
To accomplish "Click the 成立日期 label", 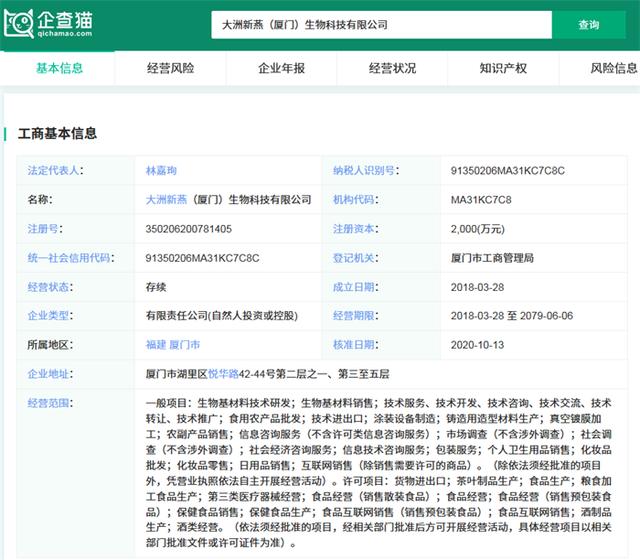I will click(356, 287).
